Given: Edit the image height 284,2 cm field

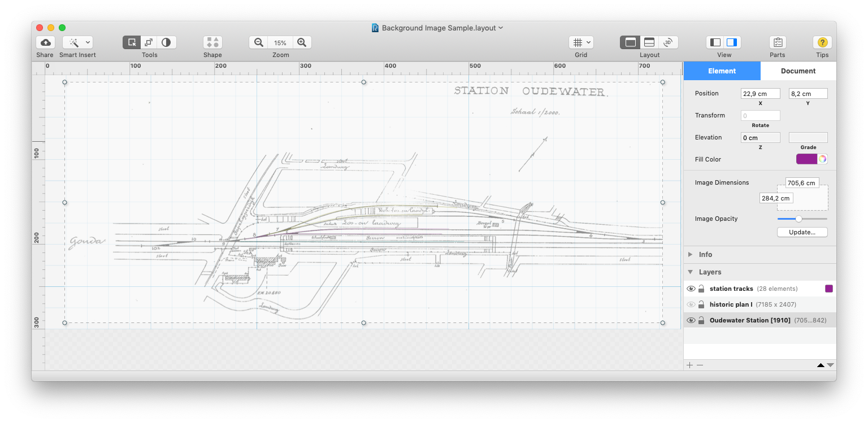Looking at the screenshot, I should 776,198.
